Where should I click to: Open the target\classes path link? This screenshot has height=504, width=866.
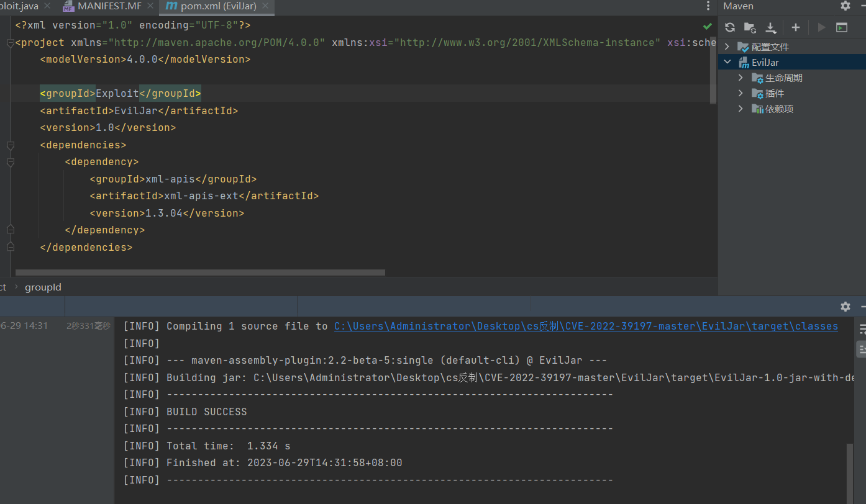[x=586, y=326]
